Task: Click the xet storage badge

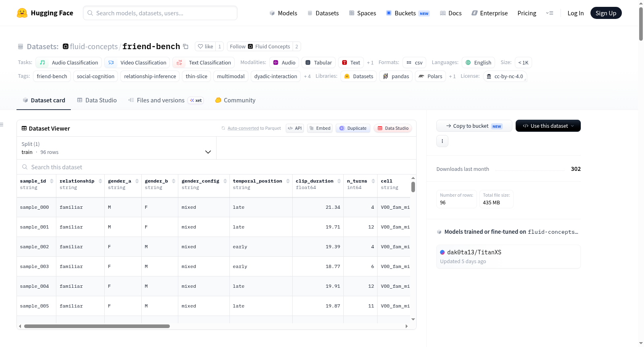Action: (x=196, y=100)
